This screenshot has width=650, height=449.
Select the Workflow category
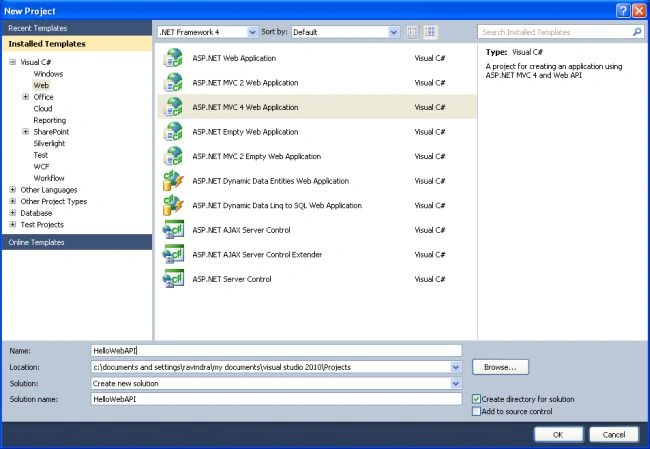[x=49, y=178]
